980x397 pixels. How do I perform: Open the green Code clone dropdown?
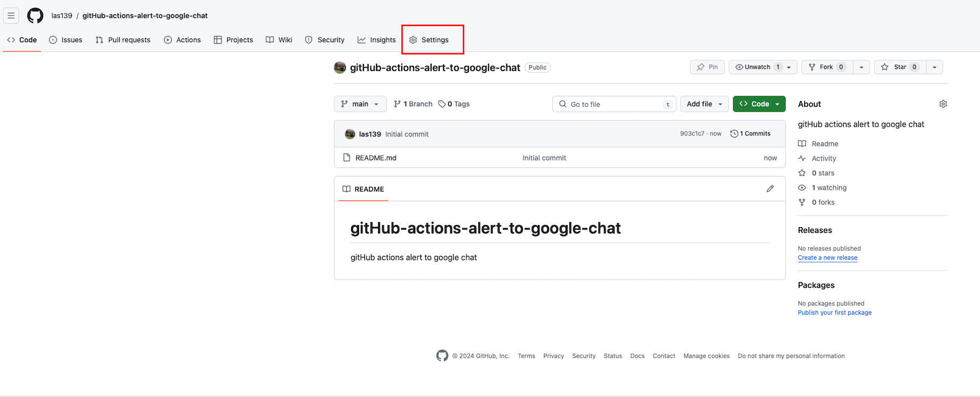pos(759,104)
